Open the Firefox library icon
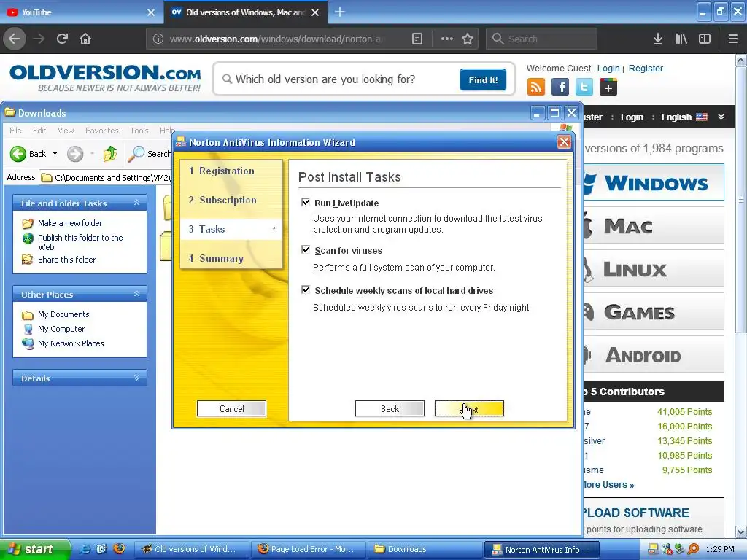 click(x=681, y=39)
